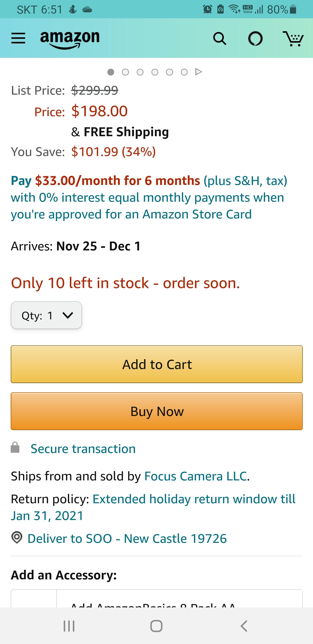Select the sixth image carousel dot

[x=184, y=72]
